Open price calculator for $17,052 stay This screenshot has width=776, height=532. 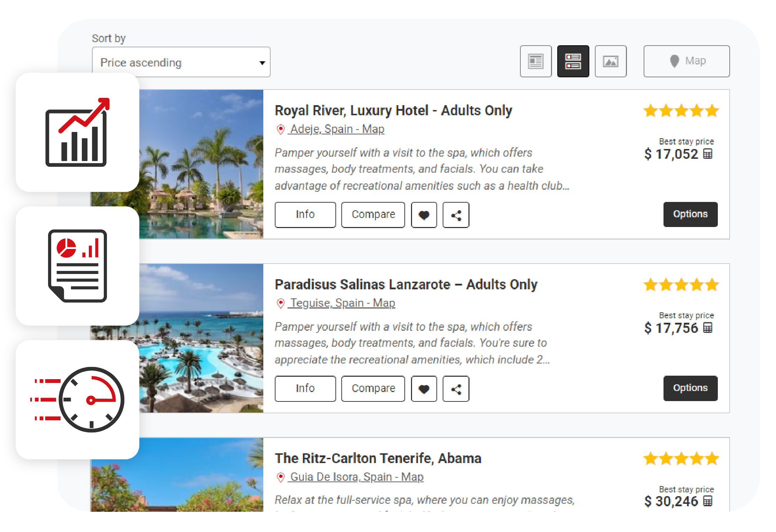708,154
